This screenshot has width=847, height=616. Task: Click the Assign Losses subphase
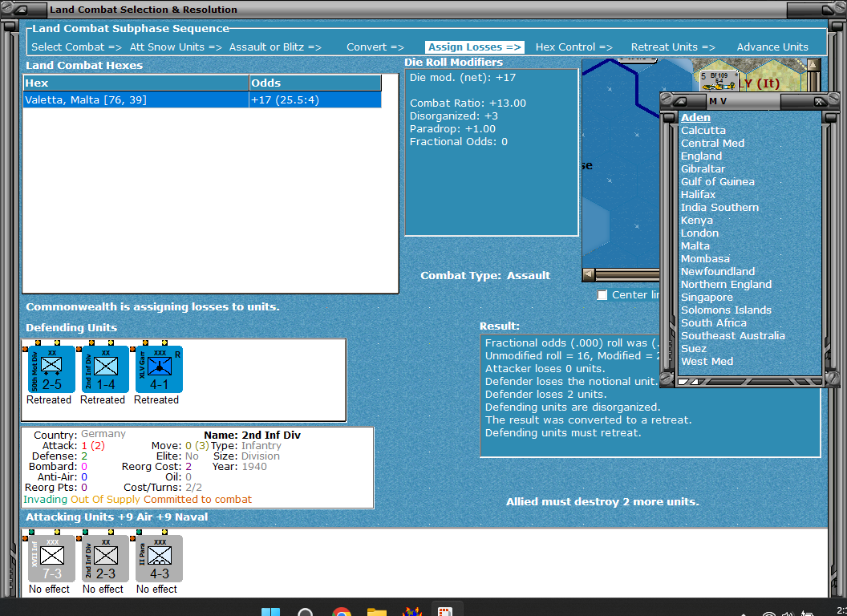(x=474, y=47)
